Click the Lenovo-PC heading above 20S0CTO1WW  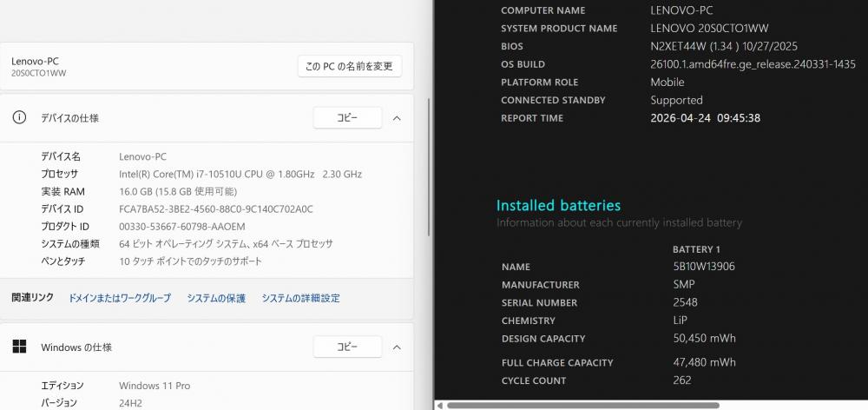pyautogui.click(x=35, y=62)
